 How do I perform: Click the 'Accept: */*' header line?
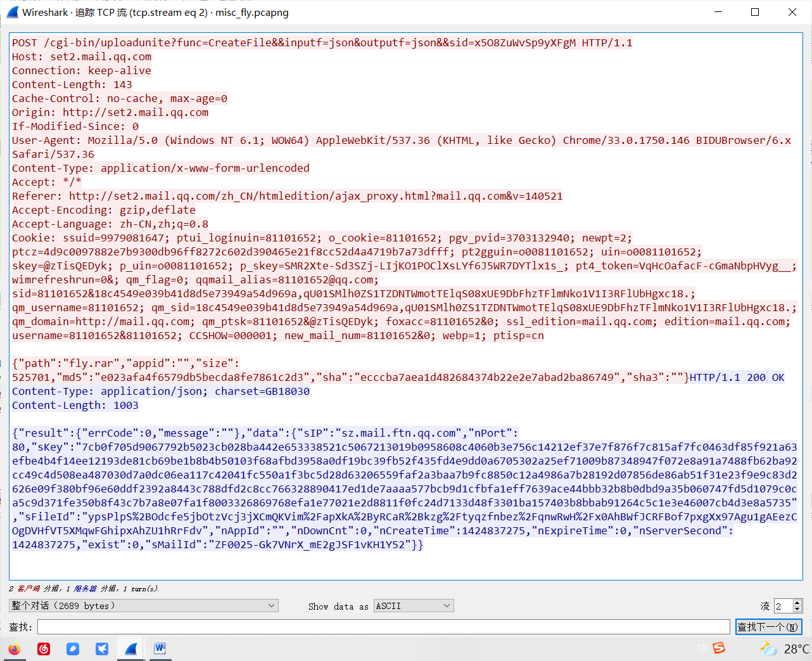(47, 182)
